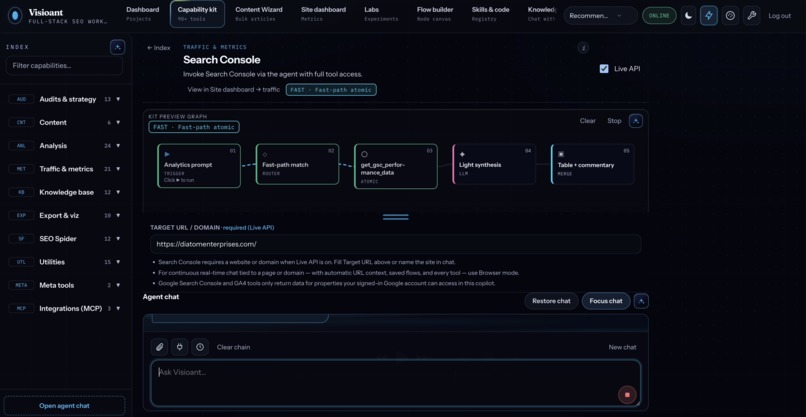Click Clear chain
This screenshot has height=417, width=806.
(x=233, y=347)
